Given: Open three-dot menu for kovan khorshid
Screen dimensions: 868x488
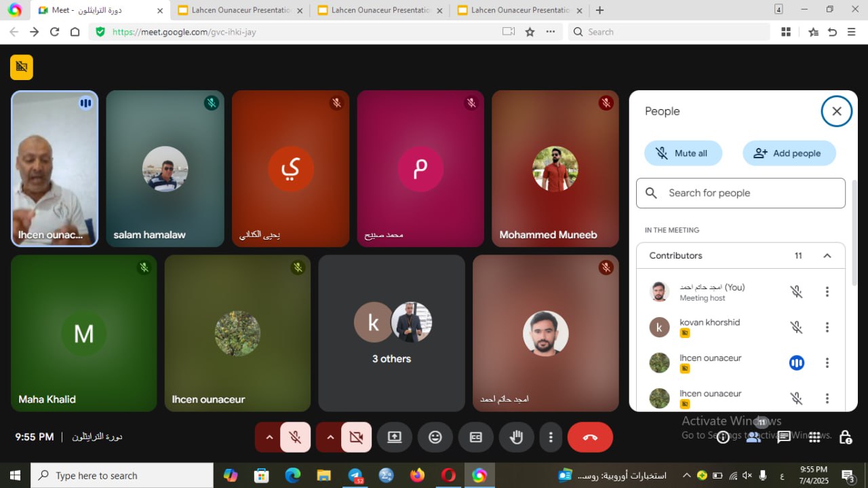Looking at the screenshot, I should [827, 327].
